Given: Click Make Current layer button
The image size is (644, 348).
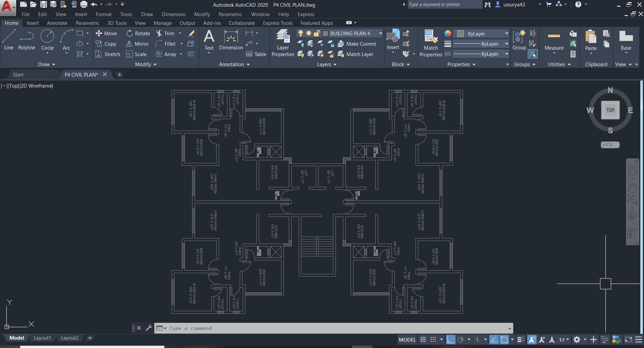Looking at the screenshot, I should pyautogui.click(x=357, y=44).
